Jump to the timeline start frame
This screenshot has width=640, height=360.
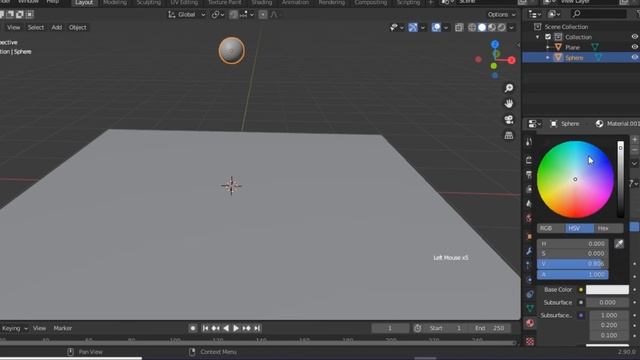pos(205,328)
